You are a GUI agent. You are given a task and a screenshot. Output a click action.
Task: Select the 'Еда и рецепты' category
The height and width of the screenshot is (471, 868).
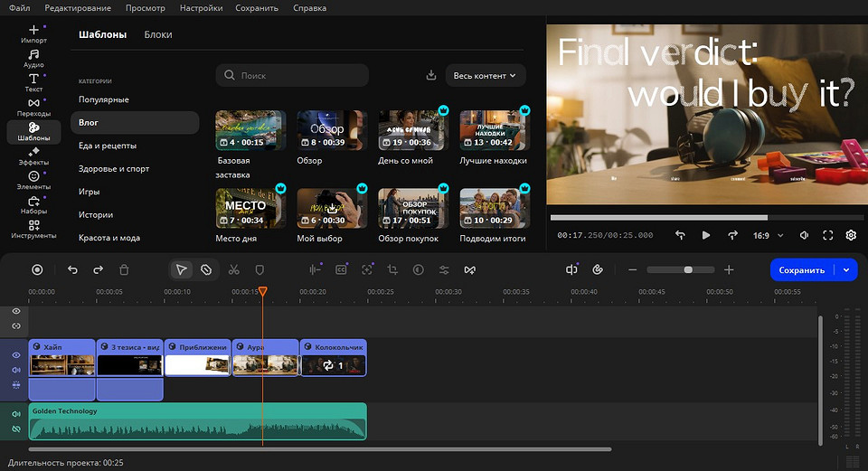[108, 146]
